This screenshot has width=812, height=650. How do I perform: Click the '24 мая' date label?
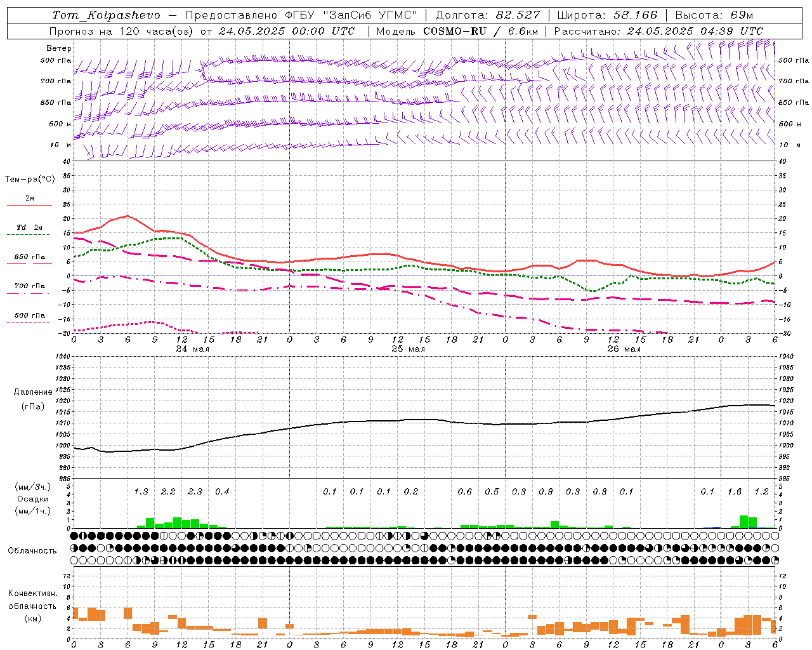(x=193, y=349)
